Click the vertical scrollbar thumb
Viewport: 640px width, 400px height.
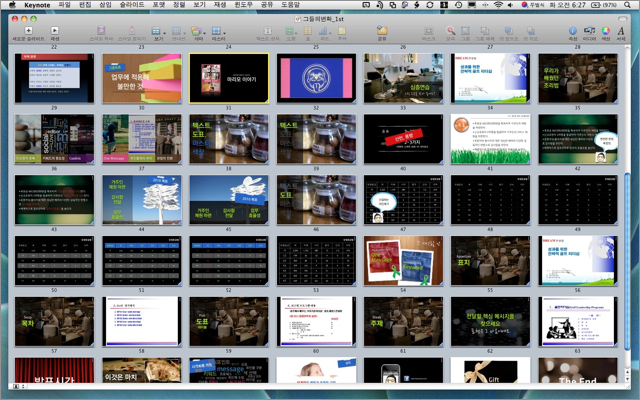[x=627, y=261]
